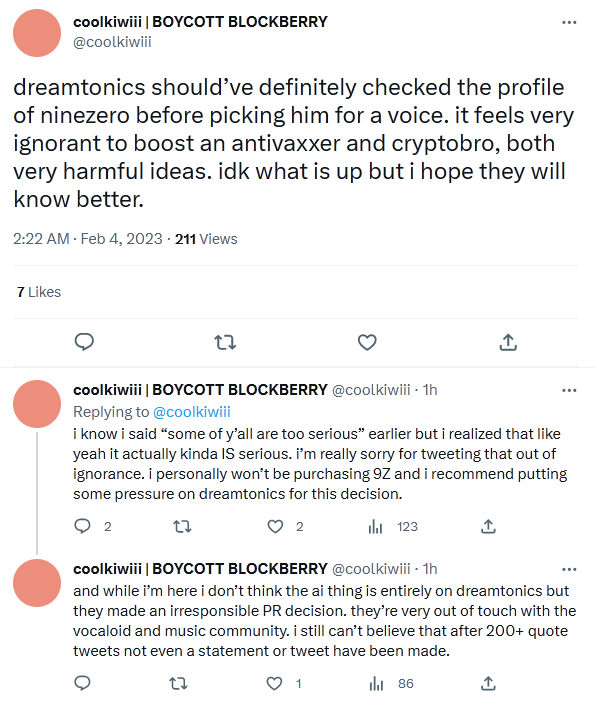The width and height of the screenshot is (595, 702).
Task: Like the main tweet via the heart icon
Action: [x=367, y=342]
